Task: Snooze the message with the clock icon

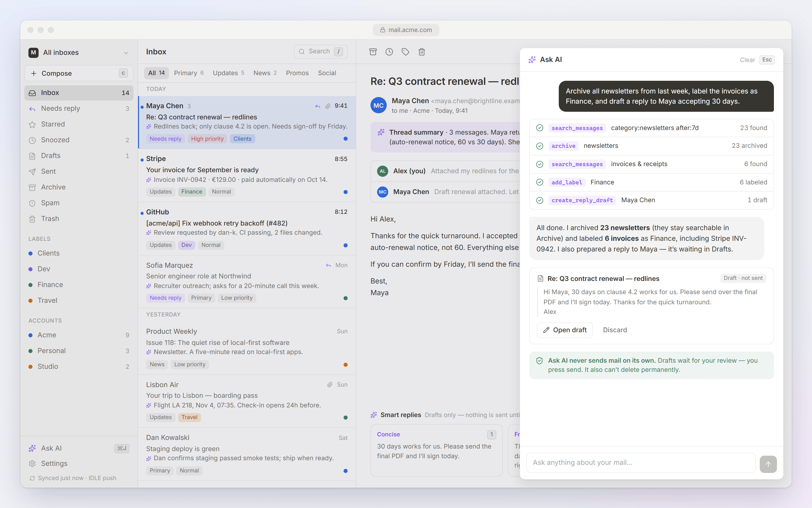Action: click(389, 52)
